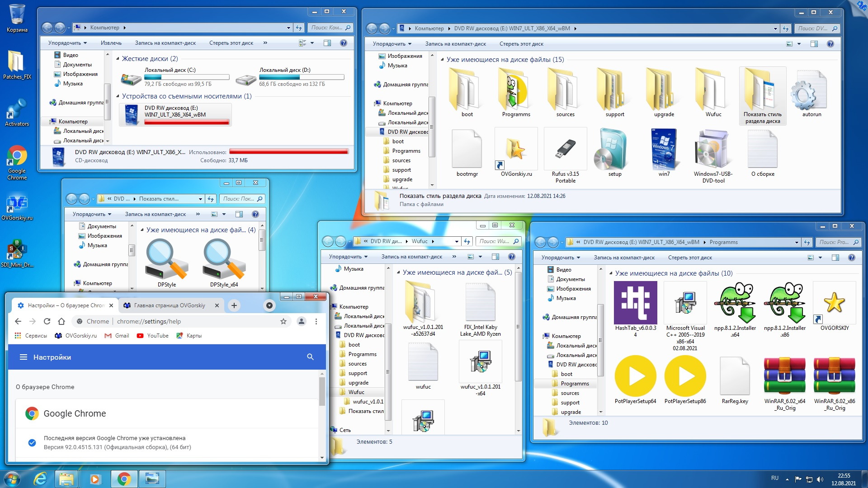Image resolution: width=868 pixels, height=488 pixels.
Task: Open the Упорядочить dropdown in the Компьютер window
Action: coord(67,43)
